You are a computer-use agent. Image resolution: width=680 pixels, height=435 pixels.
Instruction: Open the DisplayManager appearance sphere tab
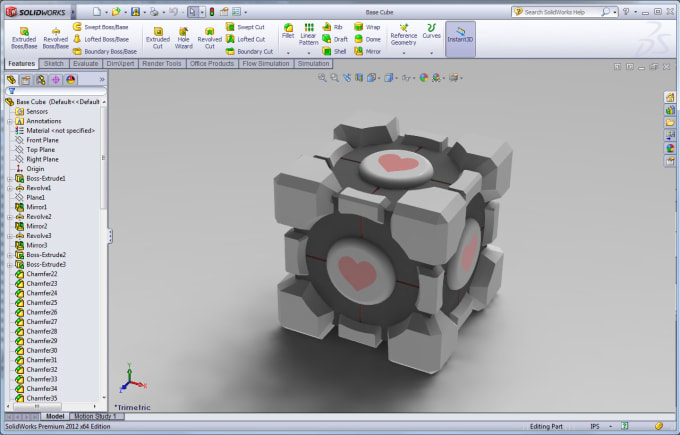tap(71, 80)
